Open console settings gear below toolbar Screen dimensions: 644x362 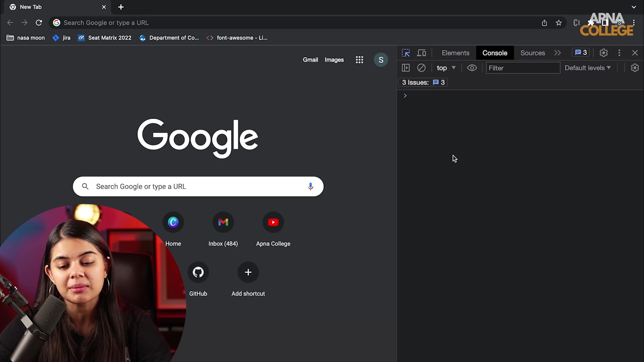pos(635,68)
